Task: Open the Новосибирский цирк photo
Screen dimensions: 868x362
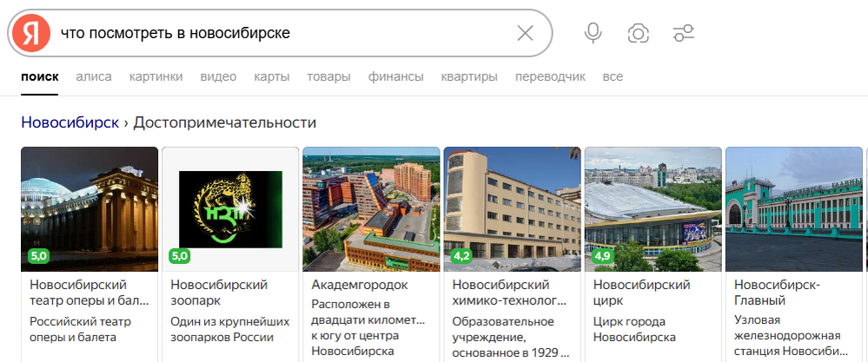Action: pos(653,209)
